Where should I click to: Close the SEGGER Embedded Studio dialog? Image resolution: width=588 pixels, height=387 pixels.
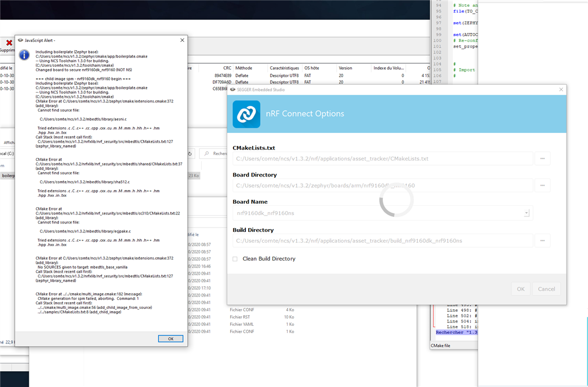click(561, 89)
